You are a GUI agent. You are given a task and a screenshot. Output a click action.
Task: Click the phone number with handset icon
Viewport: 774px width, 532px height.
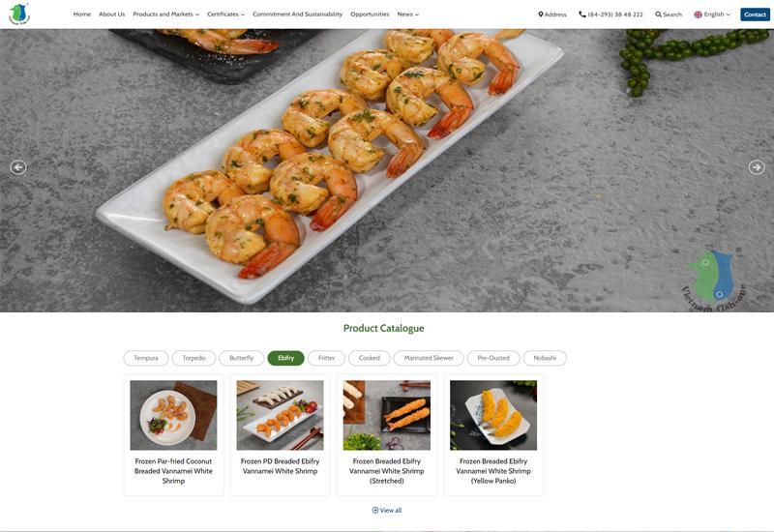(x=610, y=15)
